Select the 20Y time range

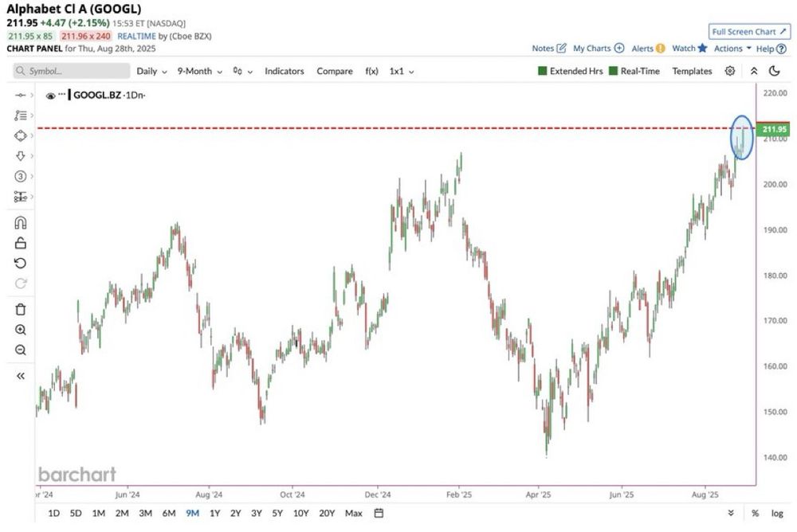tap(327, 513)
